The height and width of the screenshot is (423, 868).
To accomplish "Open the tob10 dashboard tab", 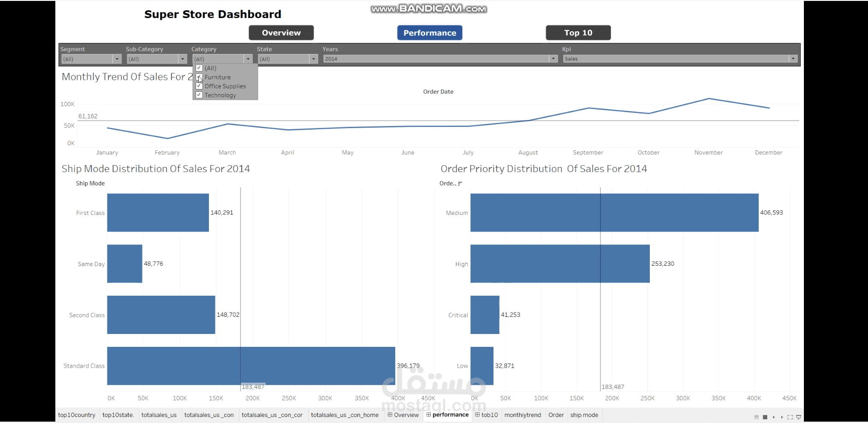I will (x=487, y=415).
